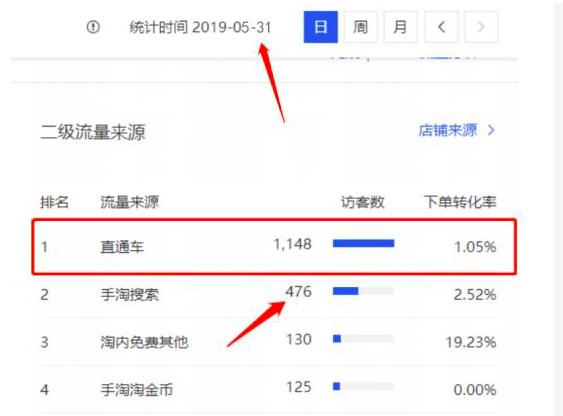Open the 店铺来源 link
The height and width of the screenshot is (416, 563).
(x=457, y=130)
